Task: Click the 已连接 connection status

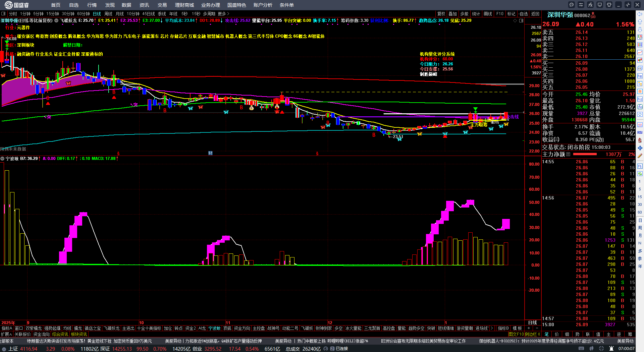Action: point(342,349)
